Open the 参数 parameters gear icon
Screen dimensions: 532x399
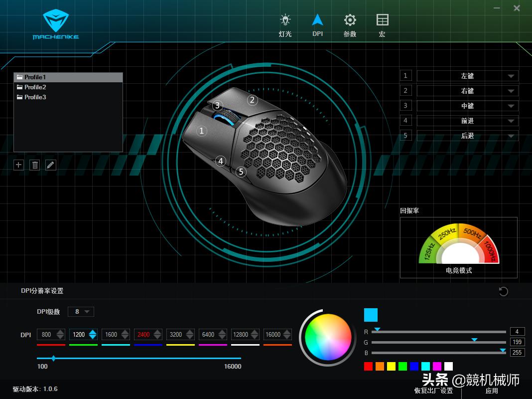(350, 20)
